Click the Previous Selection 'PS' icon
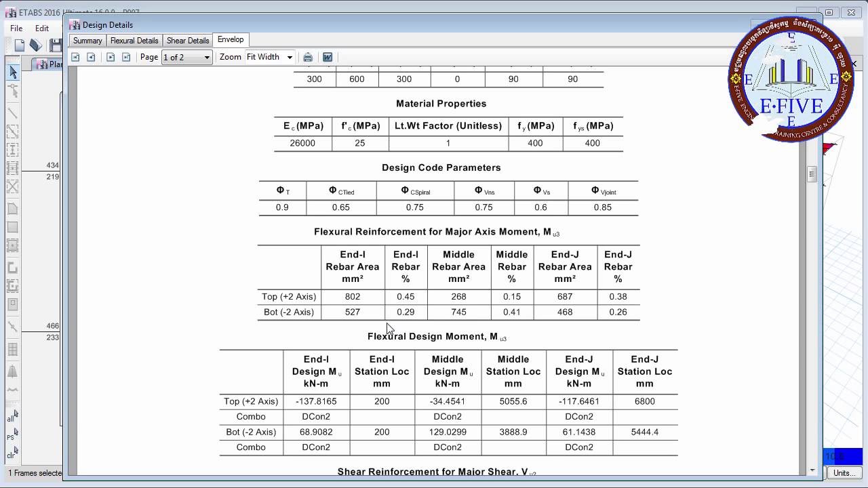The height and width of the screenshot is (488, 868). [x=13, y=434]
